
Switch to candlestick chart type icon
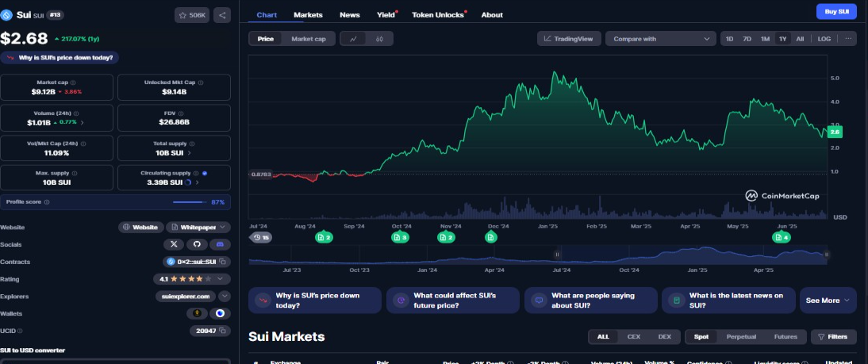379,39
